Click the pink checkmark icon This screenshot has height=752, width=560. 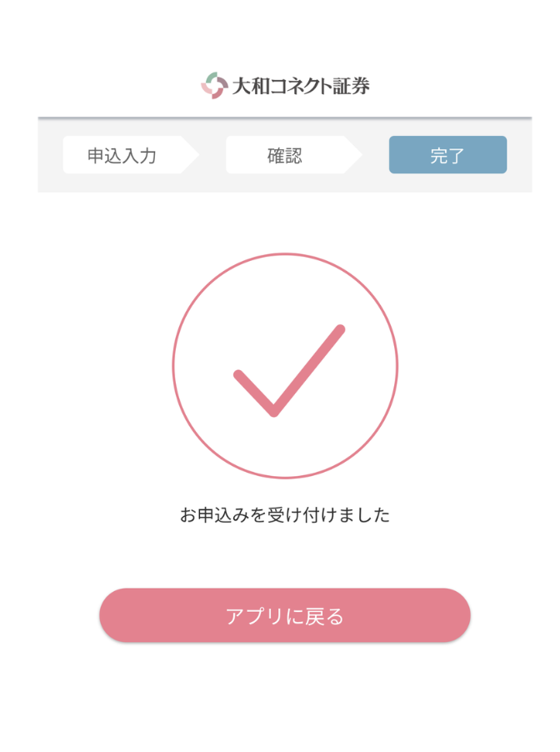(x=288, y=370)
